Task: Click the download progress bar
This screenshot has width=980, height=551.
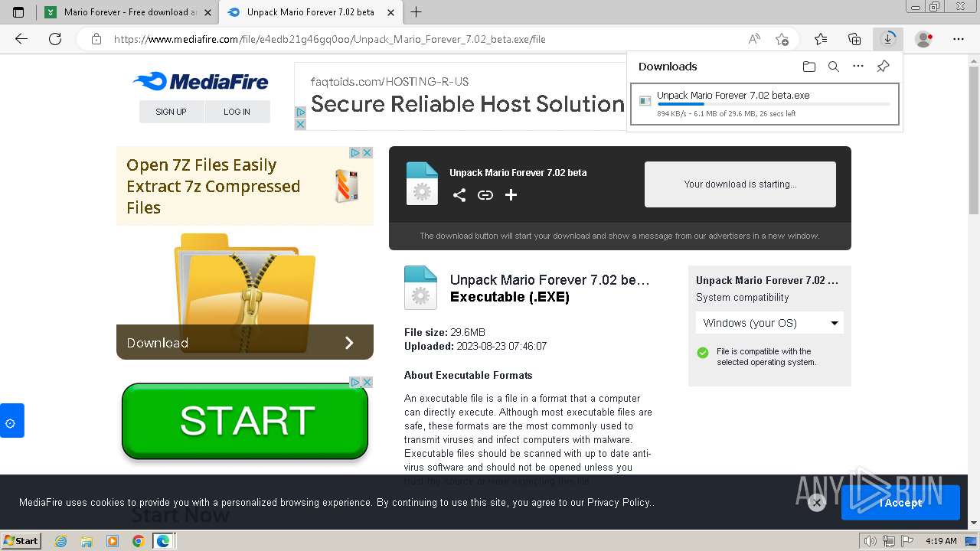Action: (773, 104)
